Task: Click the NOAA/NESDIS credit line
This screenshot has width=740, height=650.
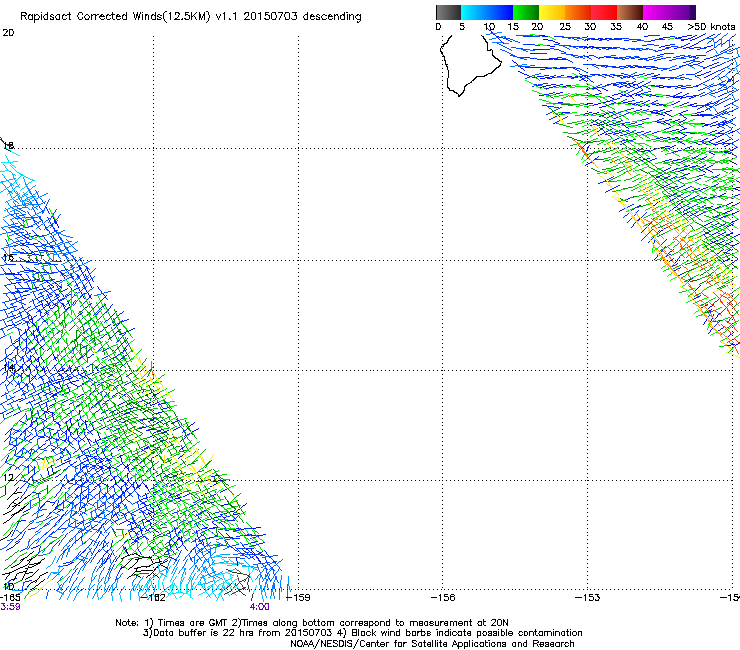Action: [x=432, y=644]
